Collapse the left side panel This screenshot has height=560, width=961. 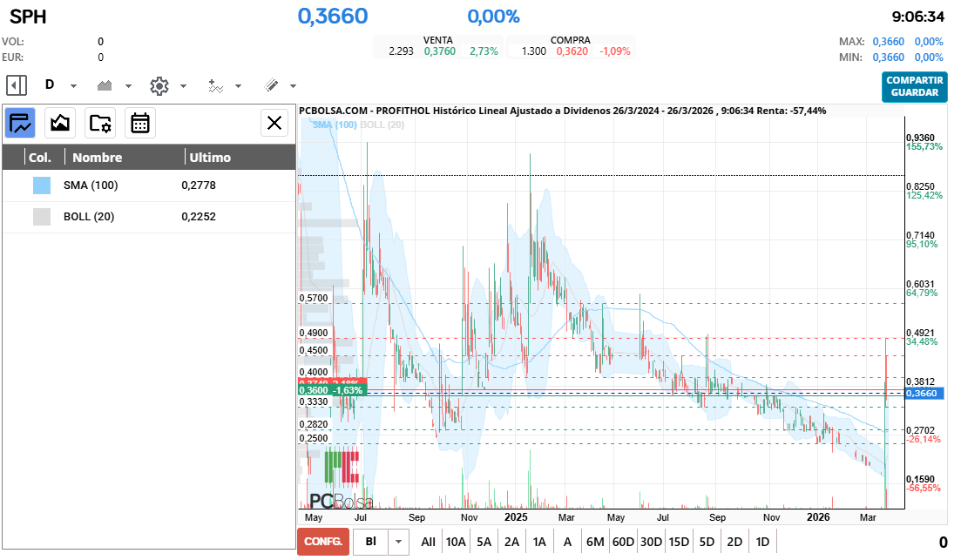17,85
